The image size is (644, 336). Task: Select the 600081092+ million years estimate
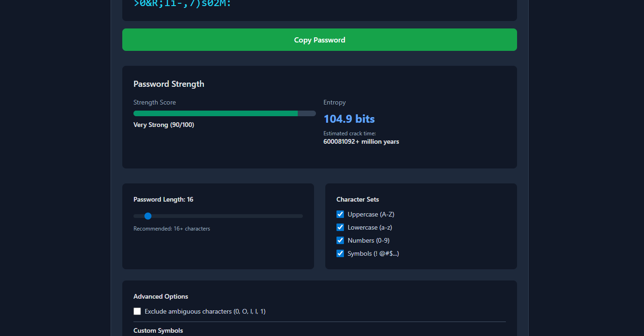click(361, 141)
